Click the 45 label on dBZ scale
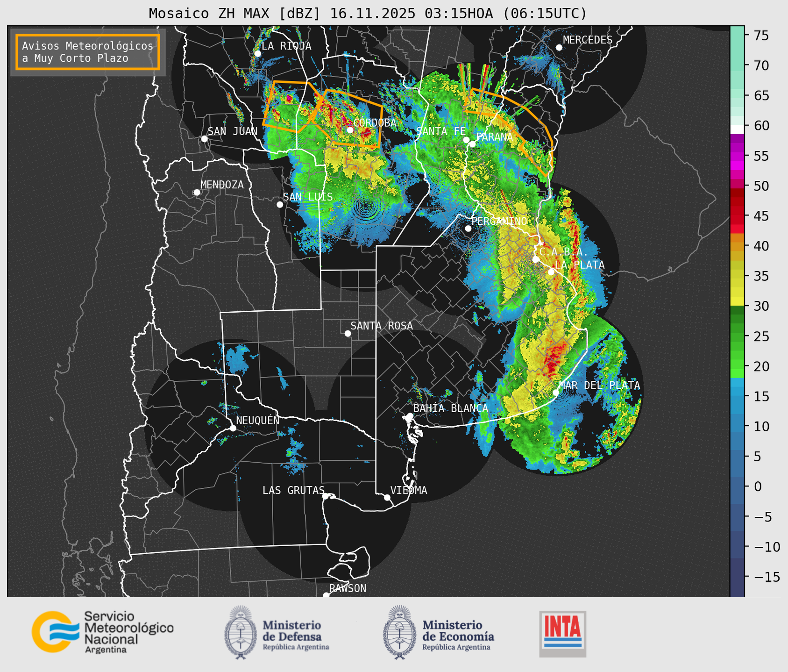Viewport: 788px width, 672px height. [761, 216]
